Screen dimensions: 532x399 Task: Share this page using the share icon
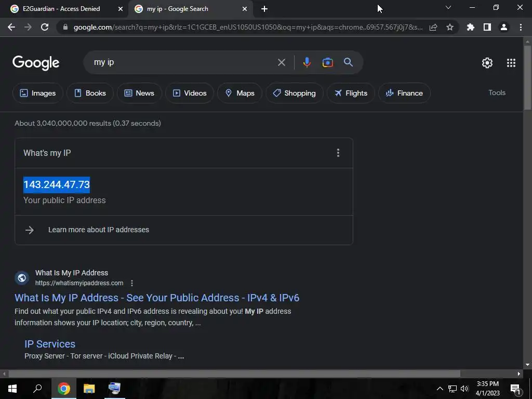pyautogui.click(x=433, y=27)
